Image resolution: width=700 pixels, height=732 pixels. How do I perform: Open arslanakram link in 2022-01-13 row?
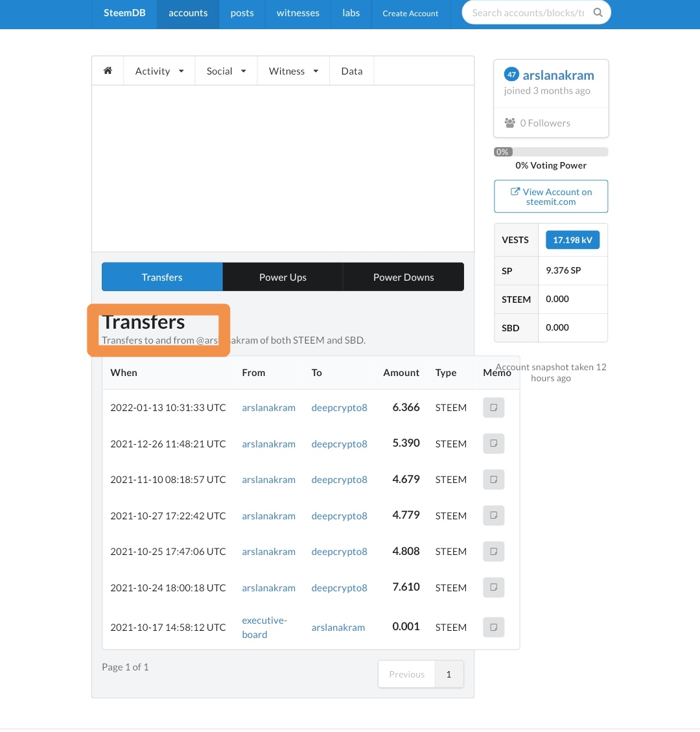tap(269, 408)
